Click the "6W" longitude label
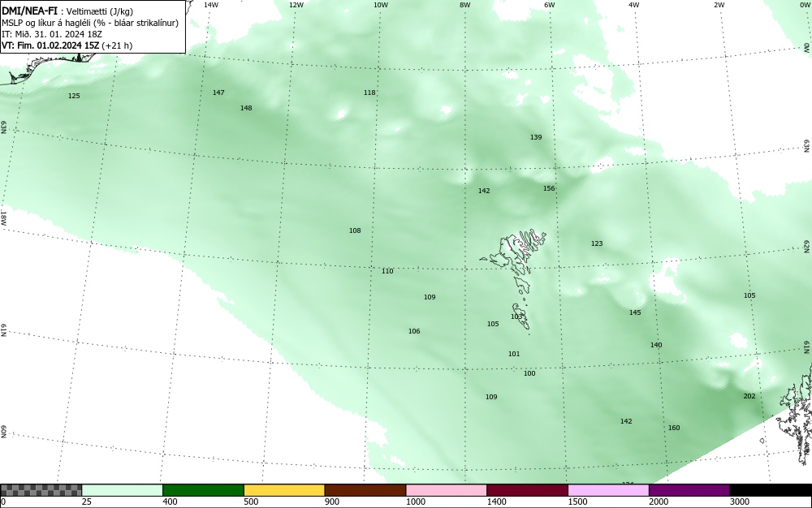812x508 pixels. (550, 5)
